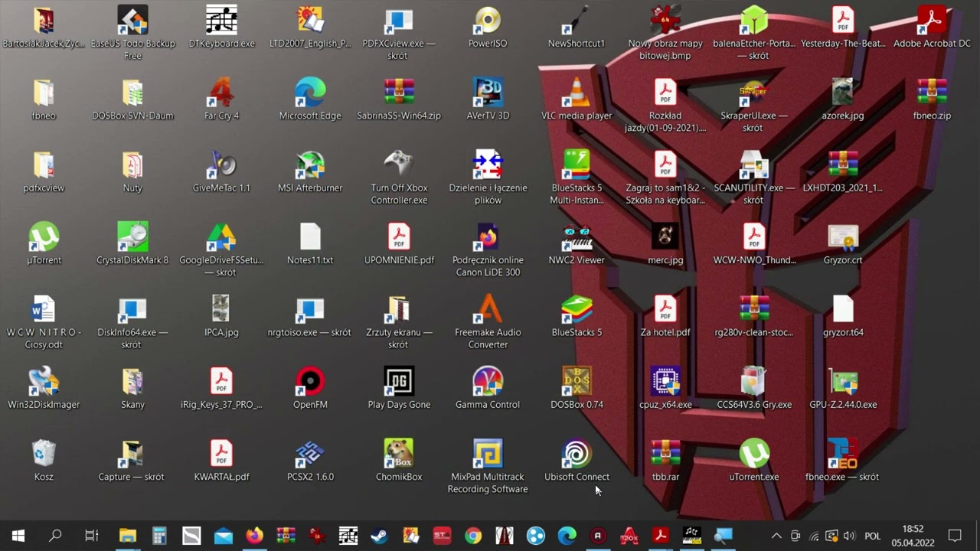Open Firefox from the taskbar
Image resolution: width=980 pixels, height=551 pixels.
click(x=254, y=536)
